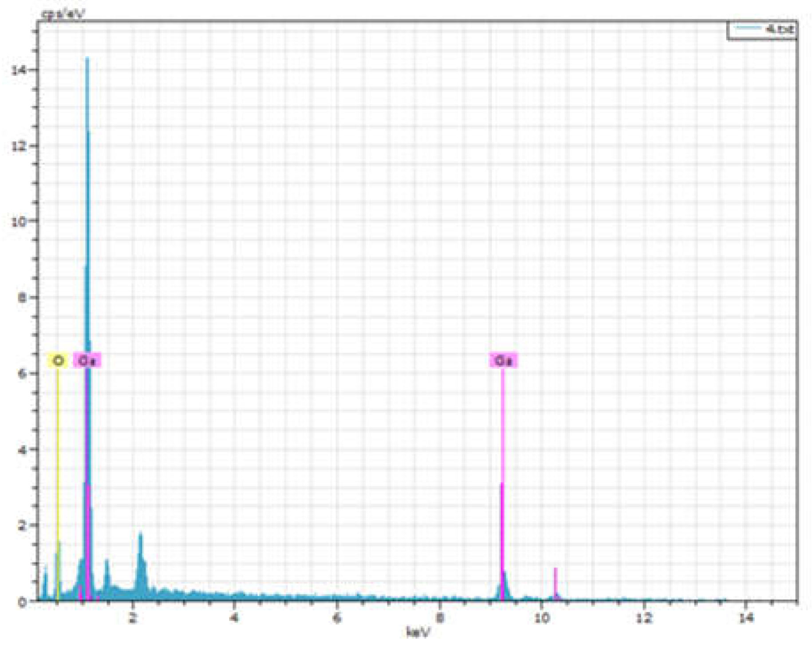Click the pink Ga label near 1 keV
Viewport: 812px width, 645px height.
pos(87,361)
